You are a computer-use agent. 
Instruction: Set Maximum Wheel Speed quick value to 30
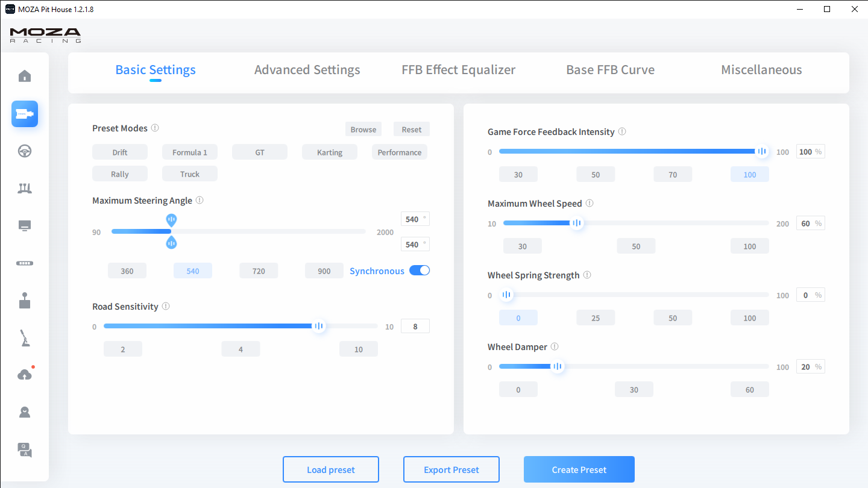click(523, 246)
